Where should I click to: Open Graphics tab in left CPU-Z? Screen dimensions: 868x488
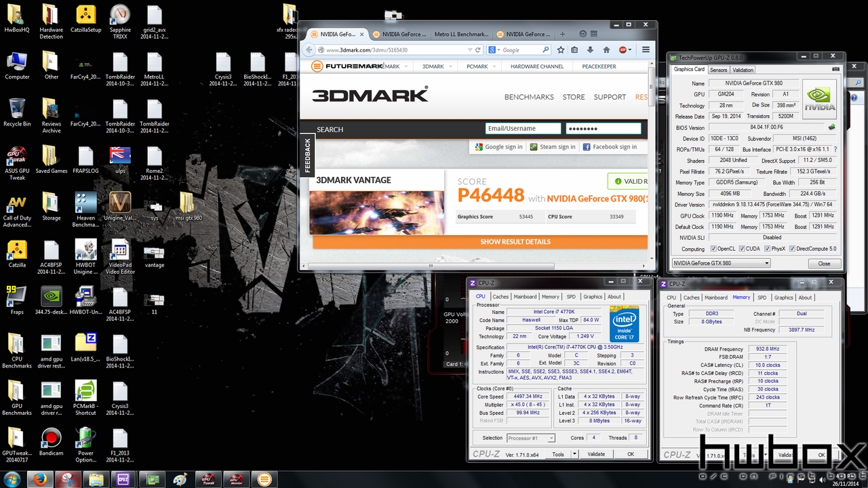tap(593, 296)
